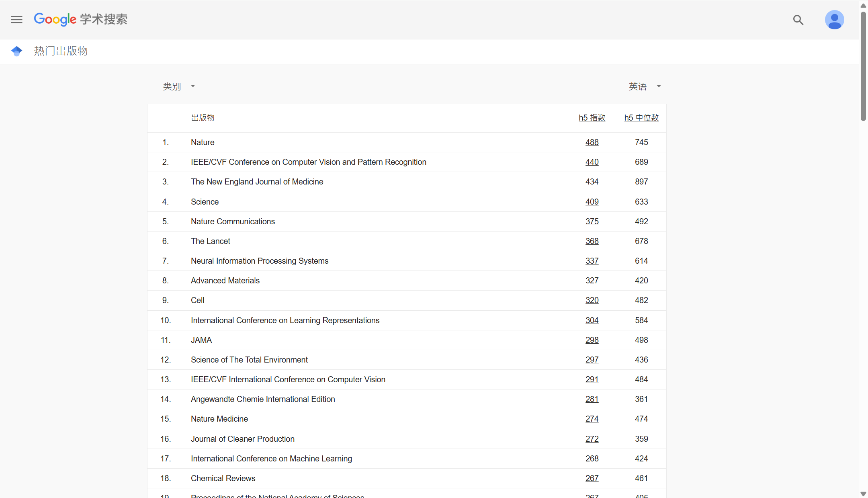
Task: Open Journal of Cleaner Production's 272 link
Action: coord(592,439)
